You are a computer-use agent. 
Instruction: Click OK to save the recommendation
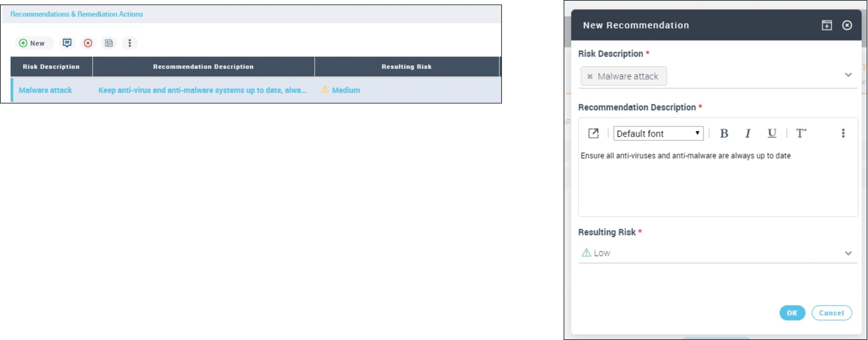(792, 313)
